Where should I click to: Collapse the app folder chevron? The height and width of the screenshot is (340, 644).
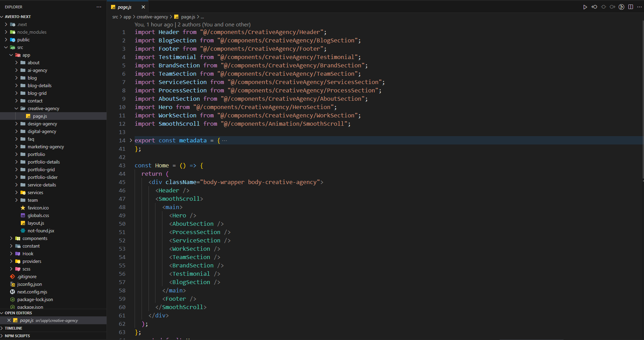[x=11, y=55]
